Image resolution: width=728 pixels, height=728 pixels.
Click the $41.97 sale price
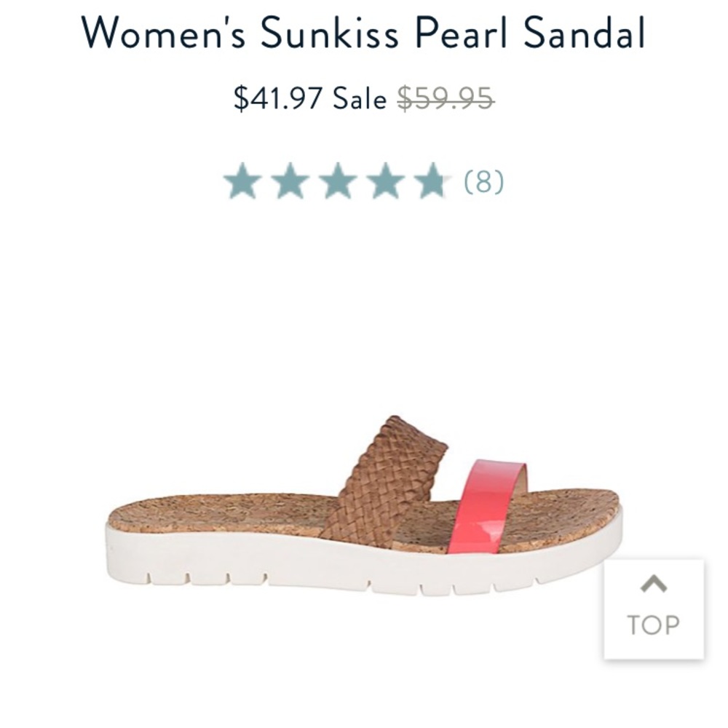tap(277, 98)
